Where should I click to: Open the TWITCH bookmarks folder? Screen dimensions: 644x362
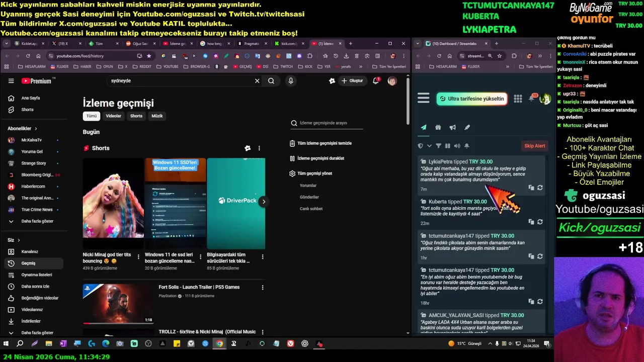click(x=283, y=66)
